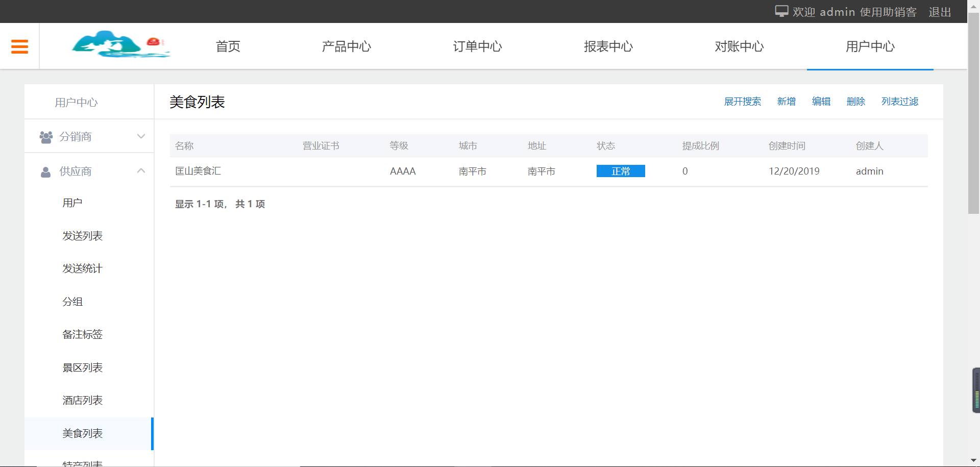Image resolution: width=980 pixels, height=467 pixels.
Task: Click the blue 正常 status badge
Action: 621,171
